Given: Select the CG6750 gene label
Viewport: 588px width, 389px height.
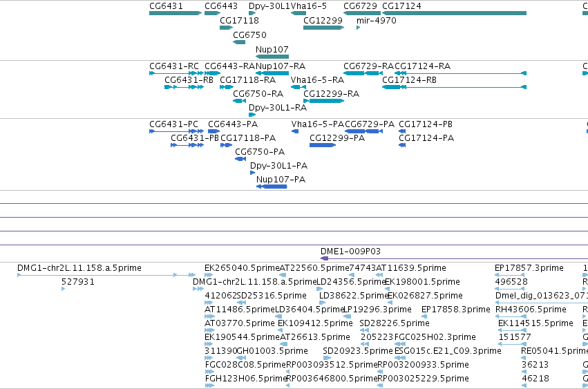Looking at the screenshot, I should pyautogui.click(x=249, y=35).
